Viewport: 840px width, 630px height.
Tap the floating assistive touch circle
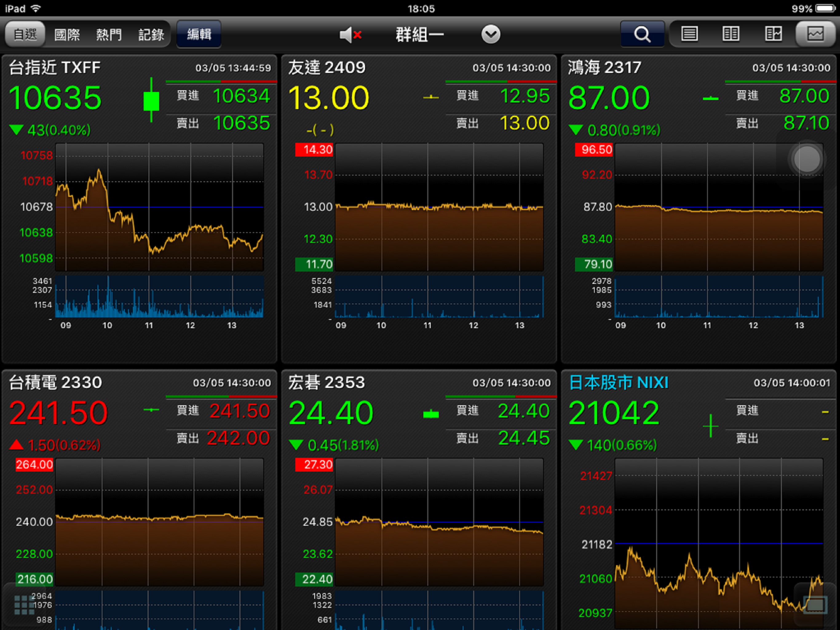[x=807, y=159]
